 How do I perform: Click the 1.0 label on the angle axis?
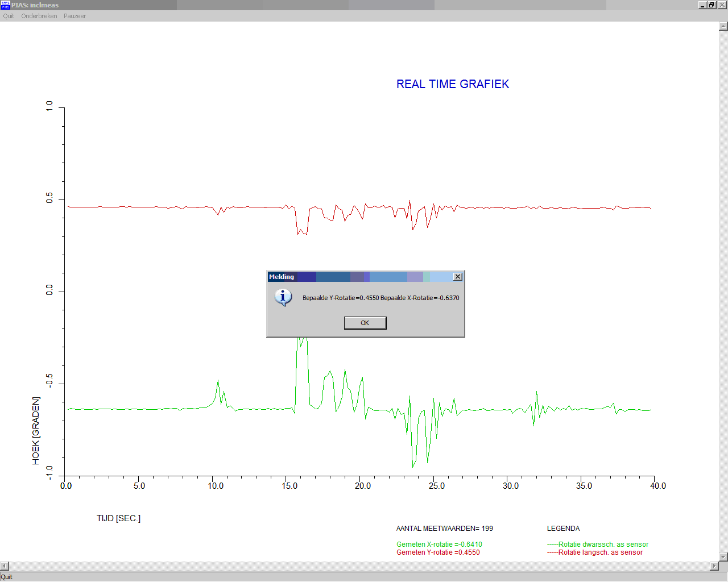click(49, 106)
